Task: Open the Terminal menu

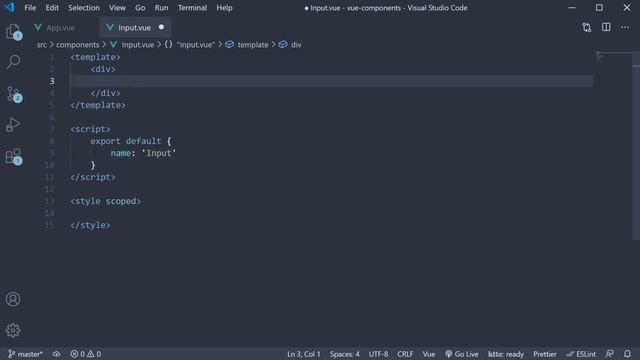Action: pyautogui.click(x=192, y=8)
